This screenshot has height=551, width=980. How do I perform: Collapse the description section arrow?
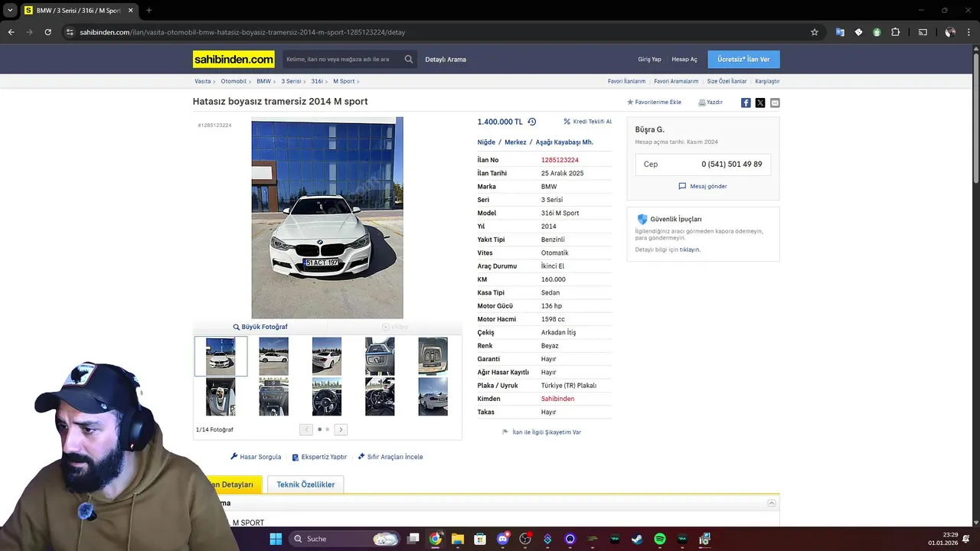point(772,503)
